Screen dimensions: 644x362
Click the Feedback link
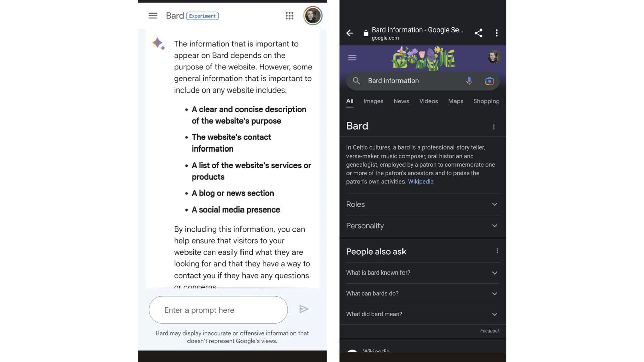point(490,331)
